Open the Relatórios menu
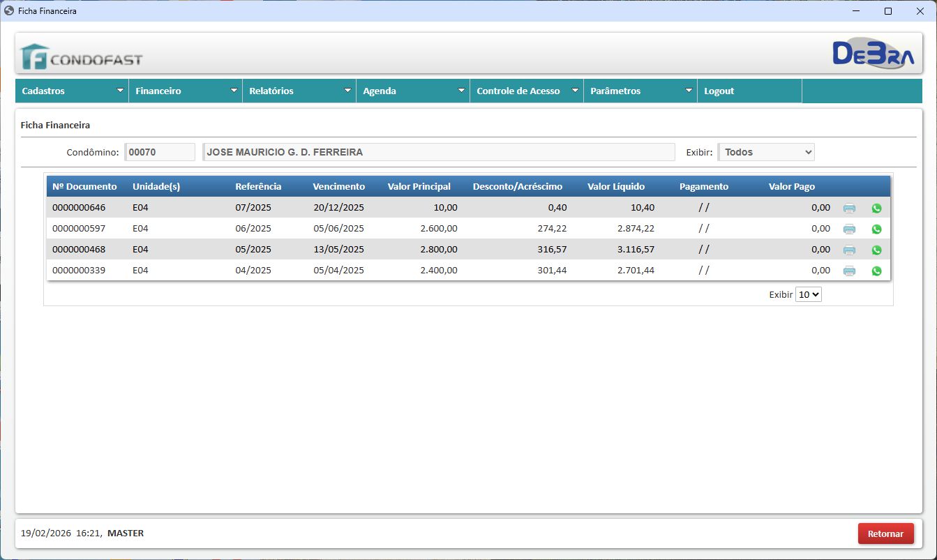 [x=299, y=91]
